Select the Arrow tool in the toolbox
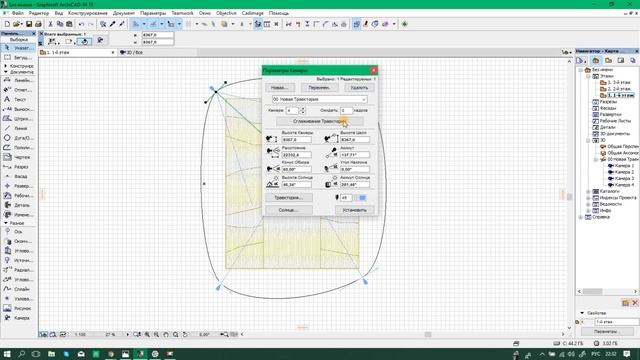640x360 pixels. point(18,48)
